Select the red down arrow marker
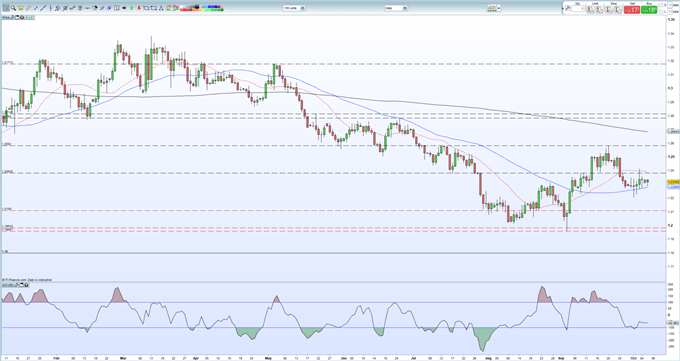 pyautogui.click(x=139, y=8)
